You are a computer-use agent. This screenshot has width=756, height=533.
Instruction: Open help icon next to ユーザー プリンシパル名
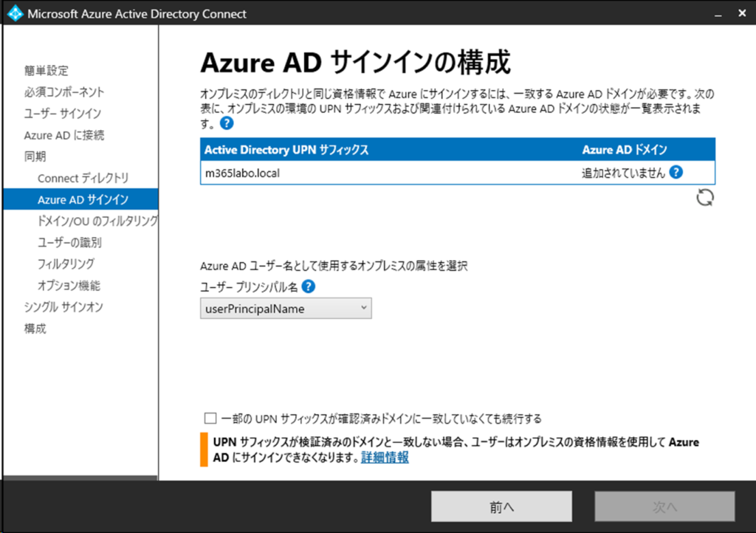(x=308, y=286)
